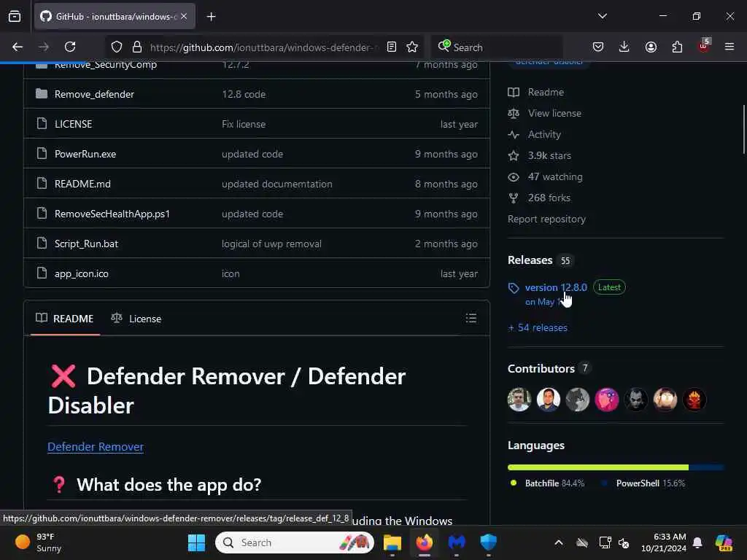Open app_icon.ico file

click(82, 274)
